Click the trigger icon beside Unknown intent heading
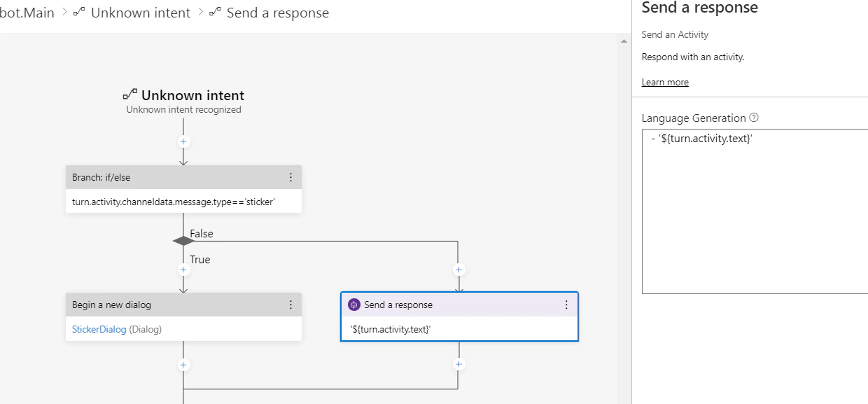Viewport: 868px width, 404px height. point(130,95)
